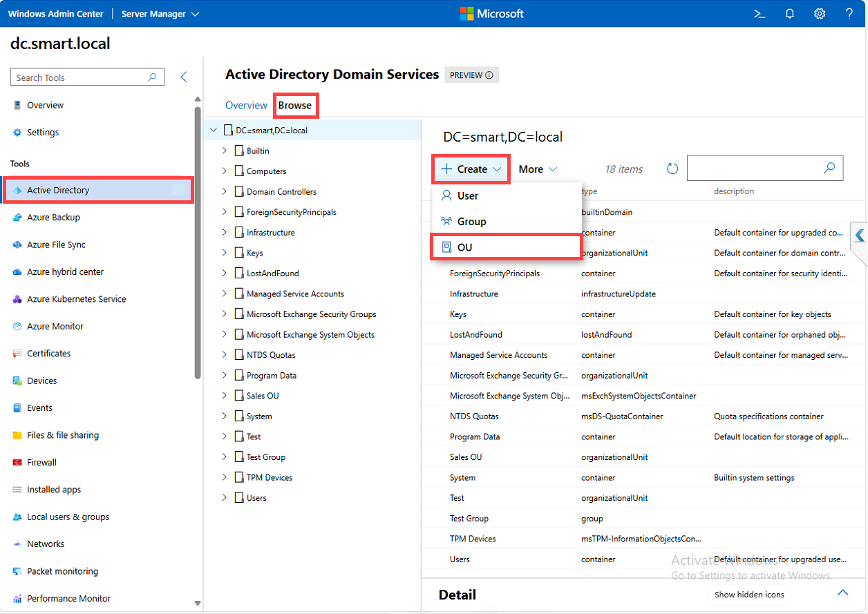Image resolution: width=868 pixels, height=614 pixels.
Task: Choose Group from the Create menu
Action: click(x=507, y=222)
